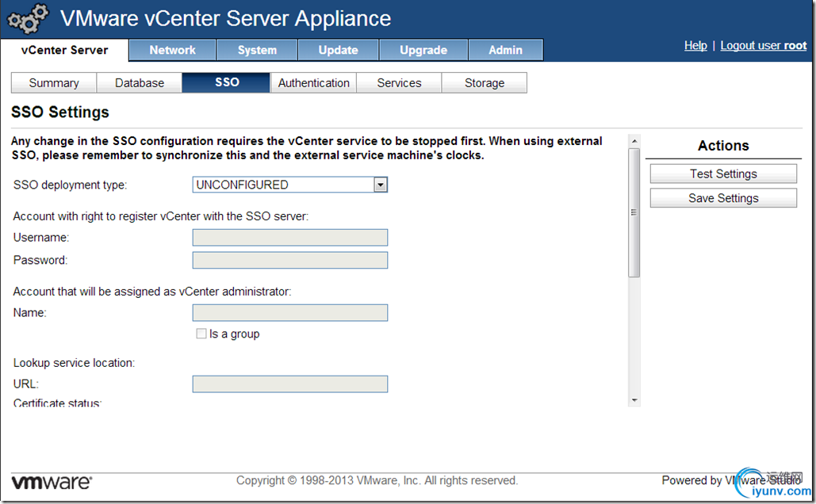
Task: Switch to the vCenter Server main tab
Action: pos(64,50)
